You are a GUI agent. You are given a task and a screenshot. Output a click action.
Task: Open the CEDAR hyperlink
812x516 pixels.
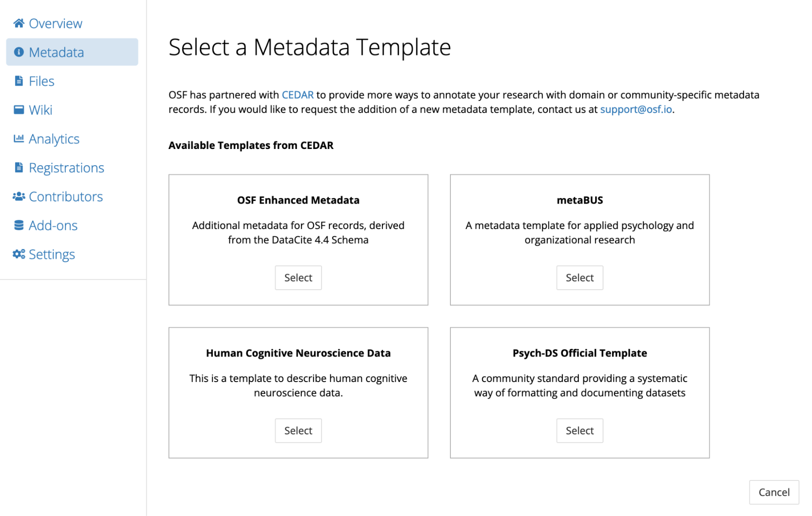[298, 95]
